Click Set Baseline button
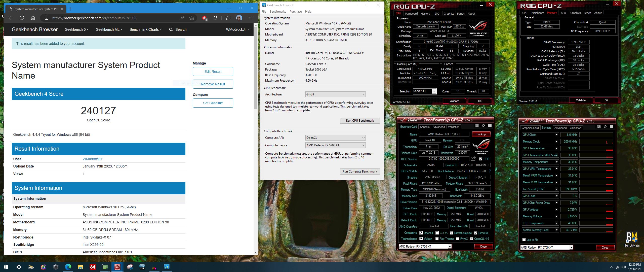The height and width of the screenshot is (272, 644). click(213, 103)
